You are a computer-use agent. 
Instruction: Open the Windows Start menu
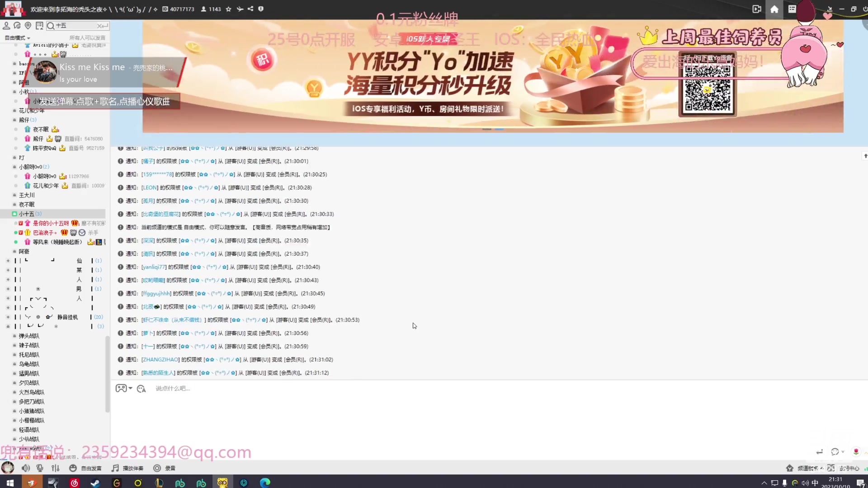click(x=10, y=483)
